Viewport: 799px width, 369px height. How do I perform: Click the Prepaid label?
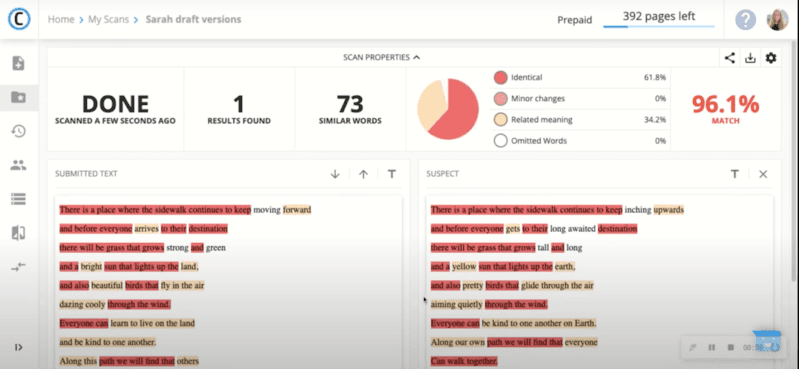[x=574, y=20]
